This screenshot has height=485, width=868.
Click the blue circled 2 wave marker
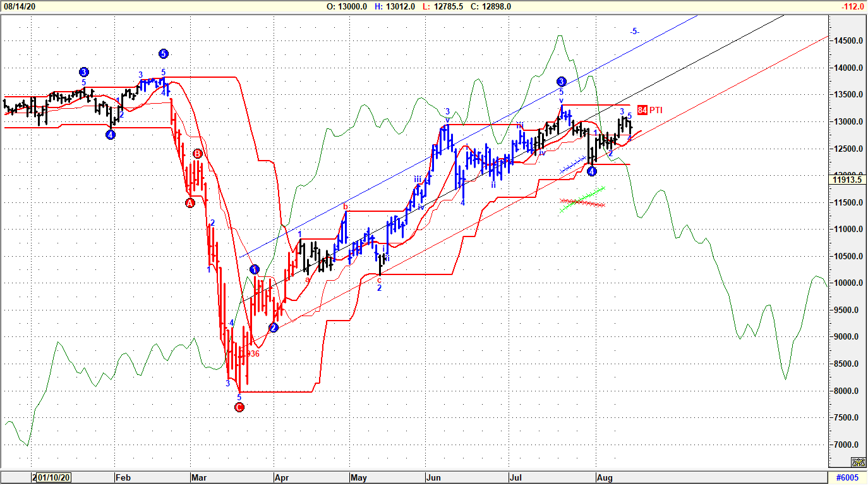tap(274, 328)
